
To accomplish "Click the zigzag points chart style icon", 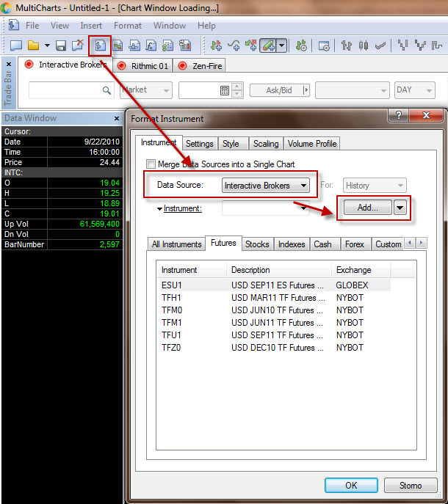I will (x=420, y=45).
